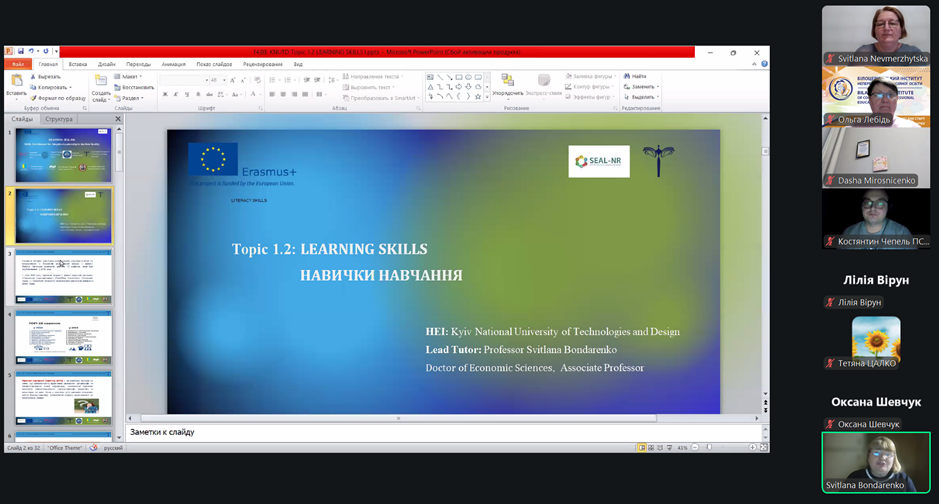
Task: Click the Создать слайд (New Slide) icon
Action: click(100, 82)
